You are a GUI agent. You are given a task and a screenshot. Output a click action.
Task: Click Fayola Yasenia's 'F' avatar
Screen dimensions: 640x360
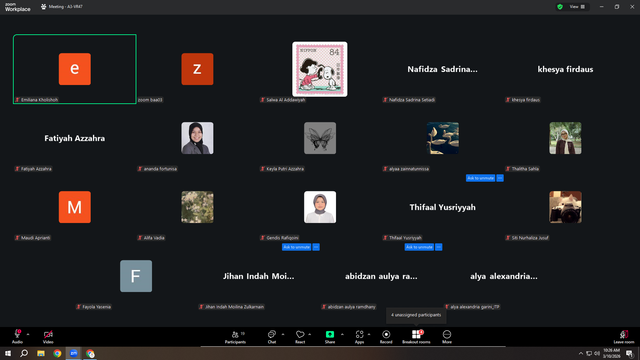(x=136, y=276)
